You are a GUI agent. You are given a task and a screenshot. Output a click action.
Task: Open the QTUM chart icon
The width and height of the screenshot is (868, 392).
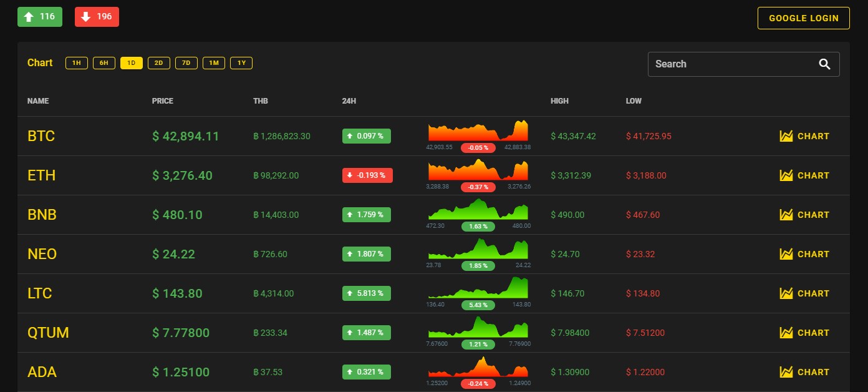[786, 333]
